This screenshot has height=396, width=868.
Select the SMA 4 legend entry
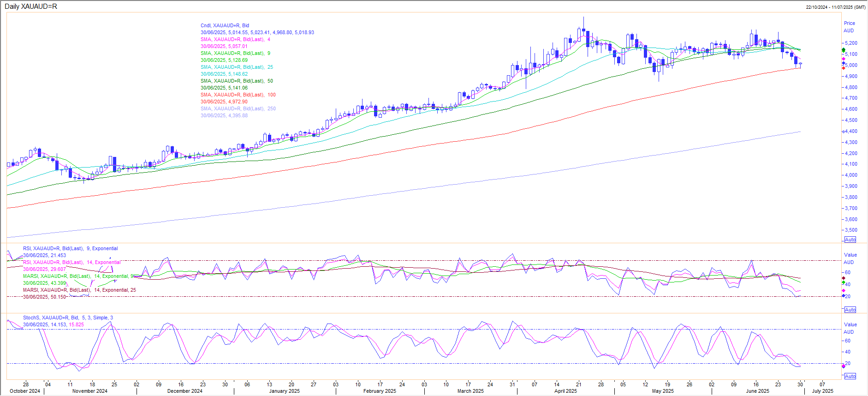tap(235, 39)
